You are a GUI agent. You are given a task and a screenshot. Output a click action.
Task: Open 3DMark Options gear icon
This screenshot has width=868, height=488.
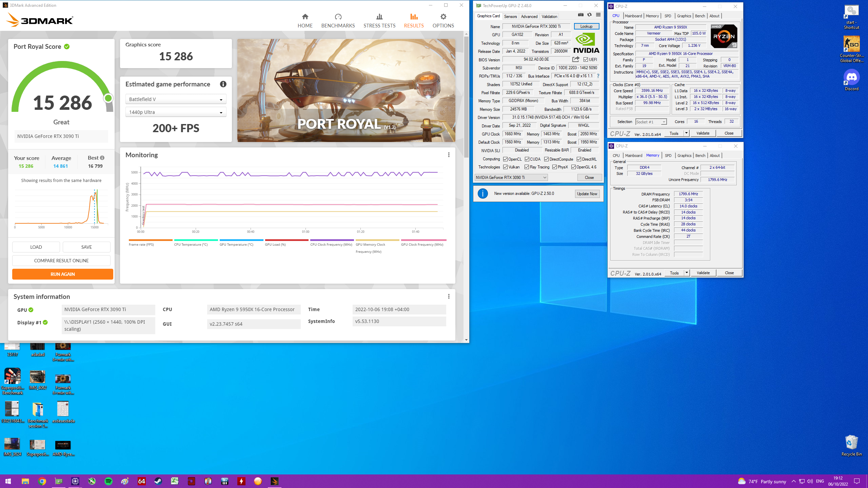click(443, 17)
